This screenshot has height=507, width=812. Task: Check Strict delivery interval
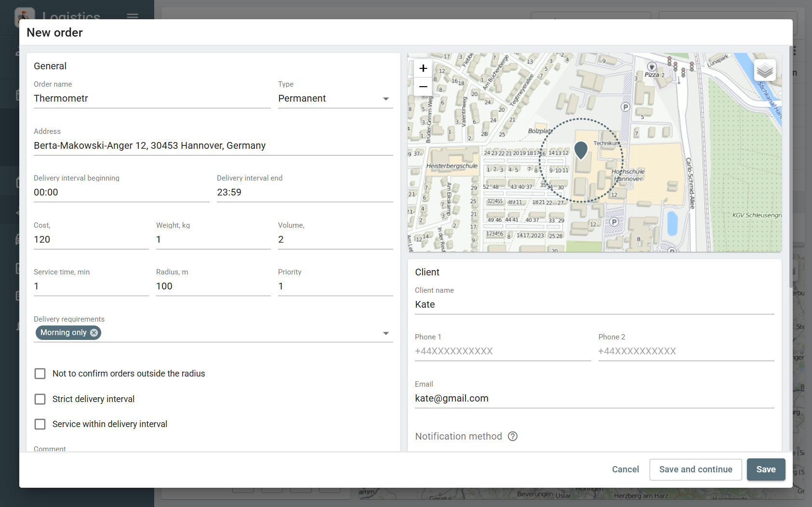(40, 399)
